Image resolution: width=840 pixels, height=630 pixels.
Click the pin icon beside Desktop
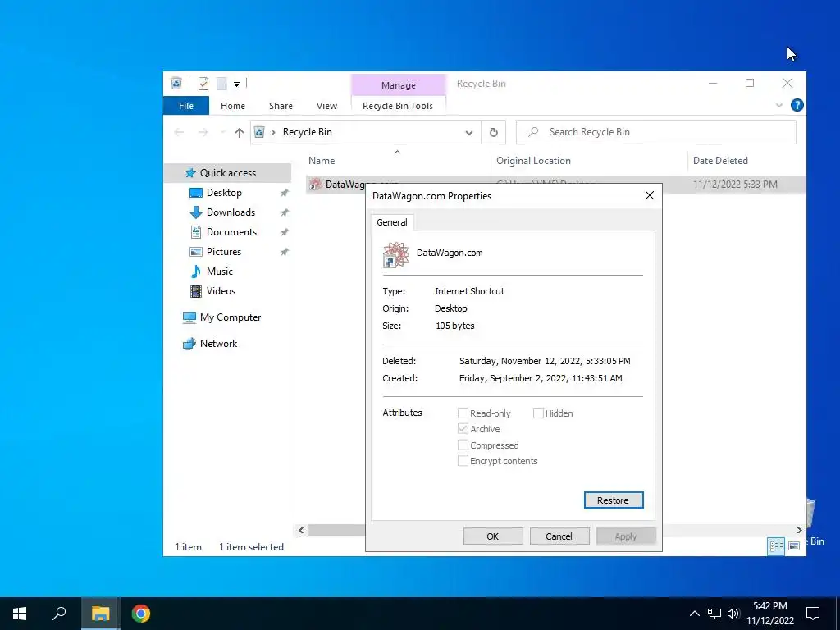click(x=285, y=193)
